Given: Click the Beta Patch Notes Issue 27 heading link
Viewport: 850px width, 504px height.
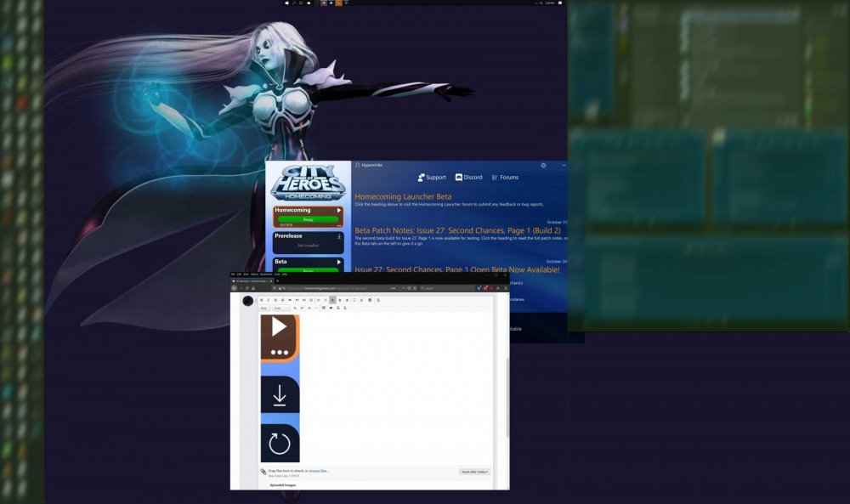Looking at the screenshot, I should click(x=459, y=230).
